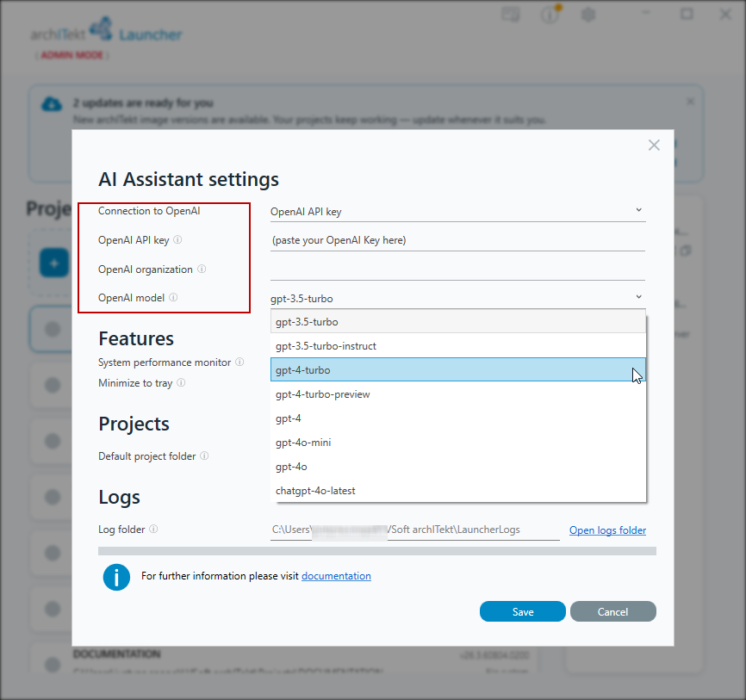Show the Minimize to tray info icon
The width and height of the screenshot is (746, 700).
(x=181, y=383)
